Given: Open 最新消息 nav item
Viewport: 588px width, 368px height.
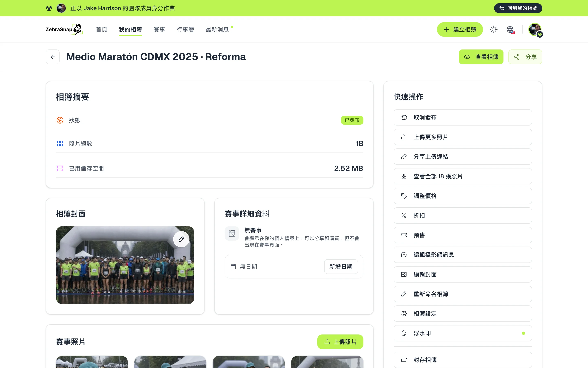Looking at the screenshot, I should pyautogui.click(x=217, y=29).
